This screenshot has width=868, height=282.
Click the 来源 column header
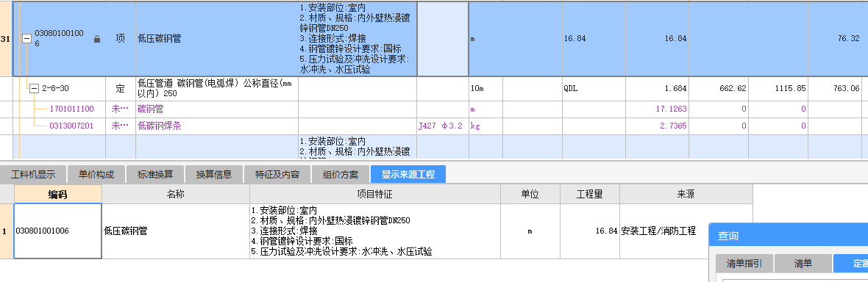pos(686,194)
